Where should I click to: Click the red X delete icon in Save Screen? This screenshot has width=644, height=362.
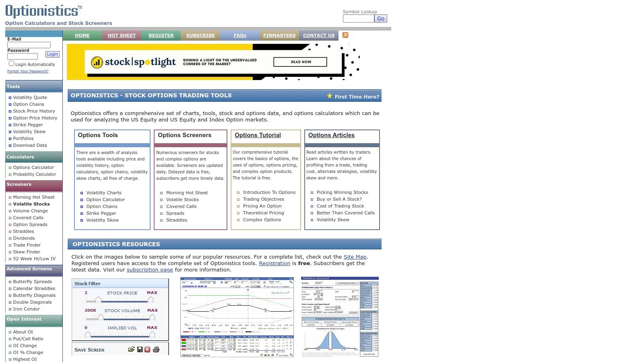147,350
